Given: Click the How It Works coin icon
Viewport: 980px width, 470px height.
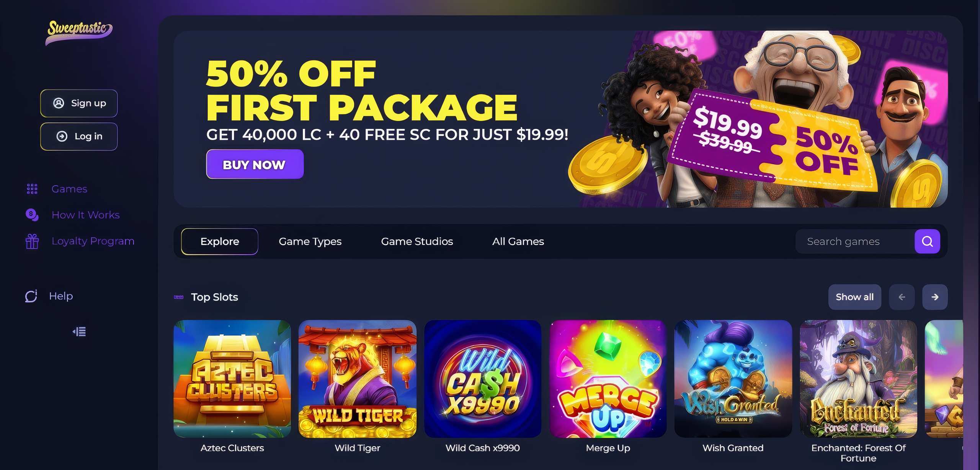Looking at the screenshot, I should pyautogui.click(x=32, y=215).
